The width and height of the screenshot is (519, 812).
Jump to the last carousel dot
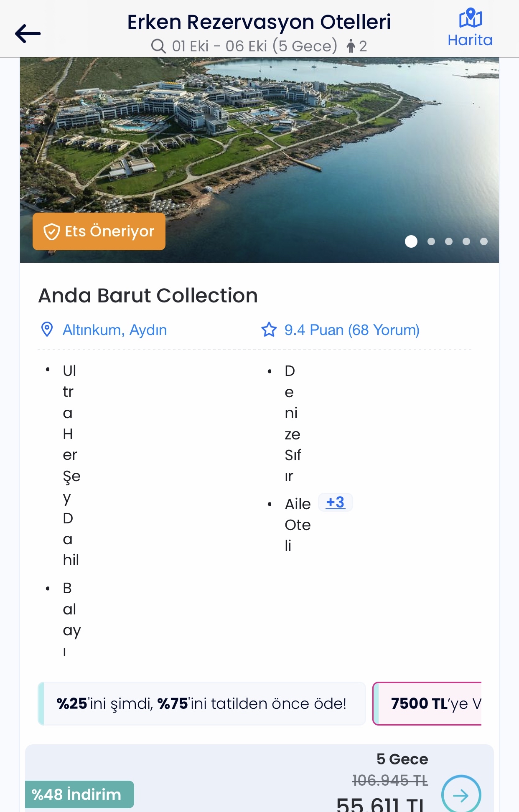coord(484,241)
